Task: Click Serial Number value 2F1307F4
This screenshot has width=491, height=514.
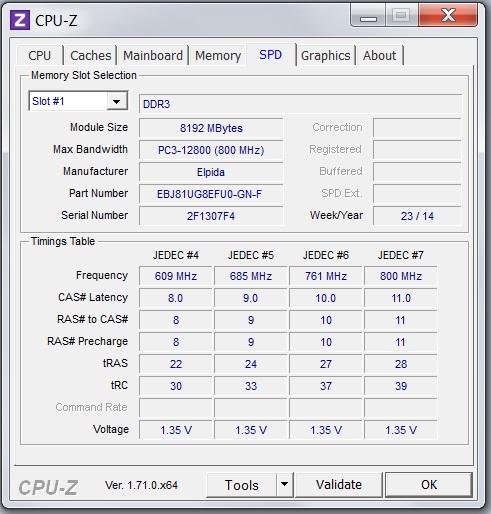Action: click(211, 216)
